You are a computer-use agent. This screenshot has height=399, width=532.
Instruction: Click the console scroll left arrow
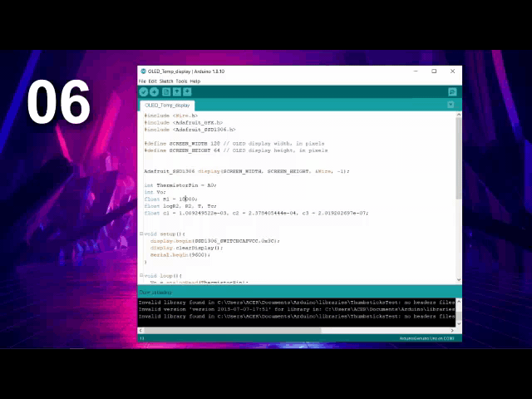tap(140, 330)
